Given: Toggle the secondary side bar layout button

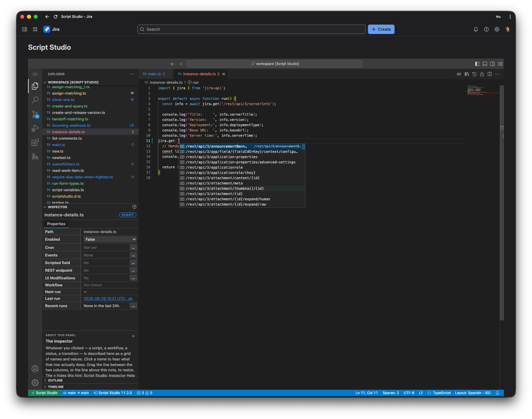Looking at the screenshot, I should [493, 64].
